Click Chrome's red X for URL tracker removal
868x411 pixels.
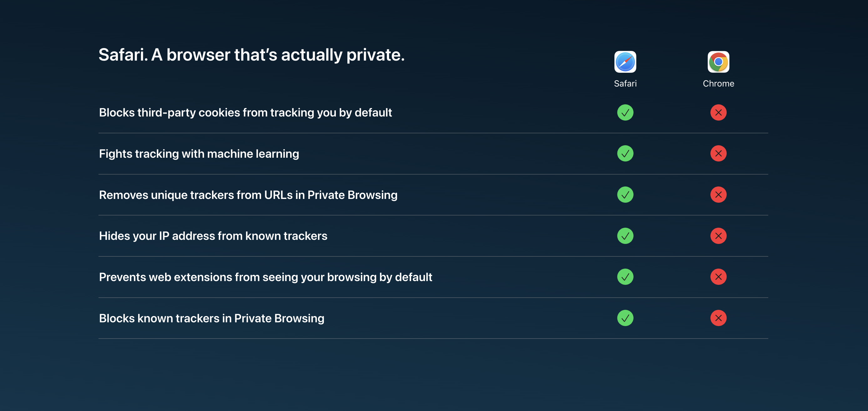point(719,195)
